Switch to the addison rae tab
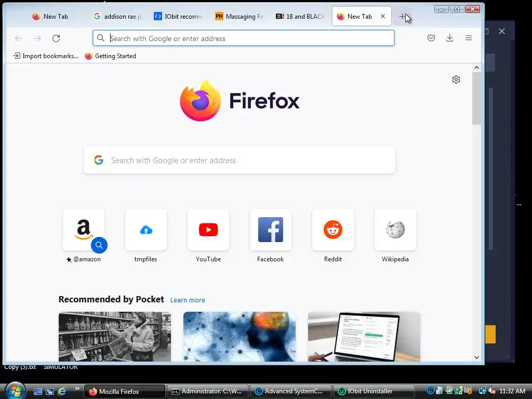Viewport: 532px width, 399px height. pos(117,16)
